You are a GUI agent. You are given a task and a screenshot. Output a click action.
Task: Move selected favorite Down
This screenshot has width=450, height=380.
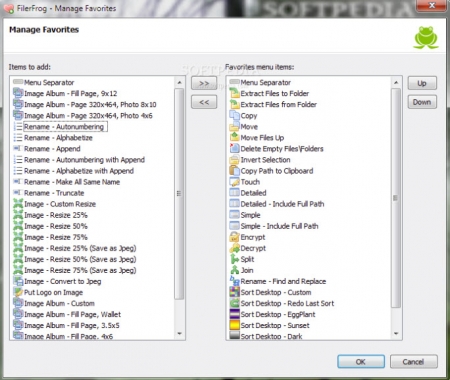coord(422,102)
